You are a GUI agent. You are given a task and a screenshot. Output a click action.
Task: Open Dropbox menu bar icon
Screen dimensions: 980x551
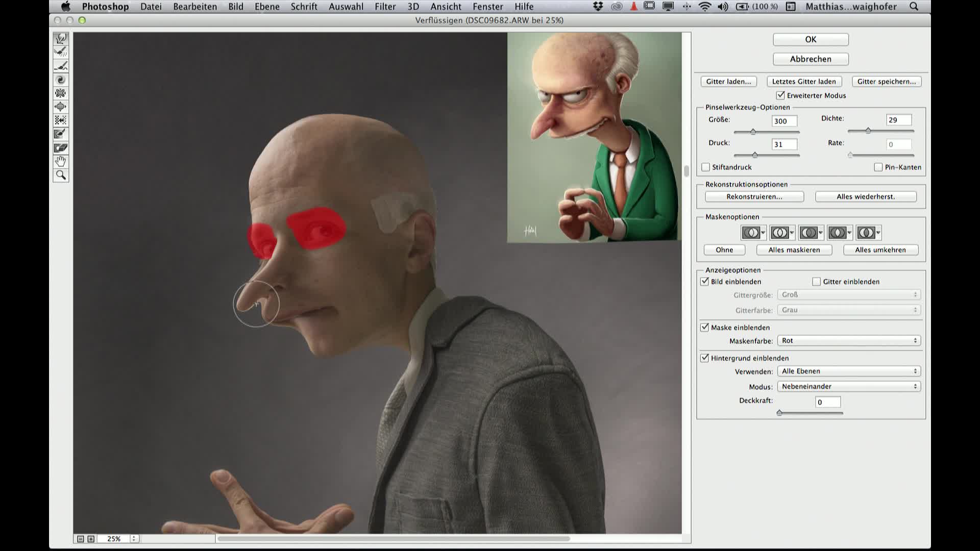(x=598, y=7)
